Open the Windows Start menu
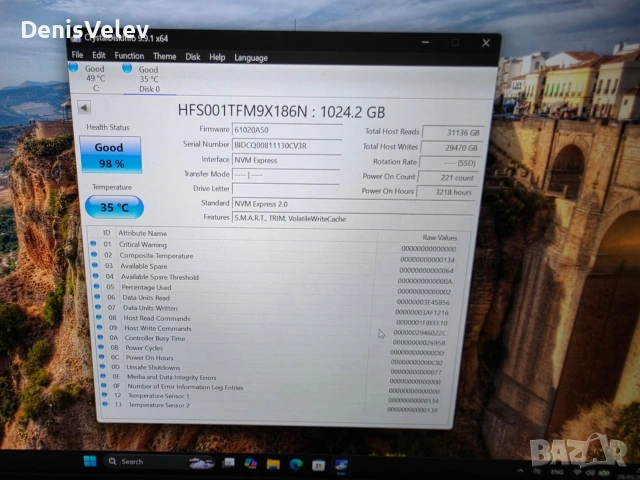The image size is (640, 480). (x=90, y=461)
